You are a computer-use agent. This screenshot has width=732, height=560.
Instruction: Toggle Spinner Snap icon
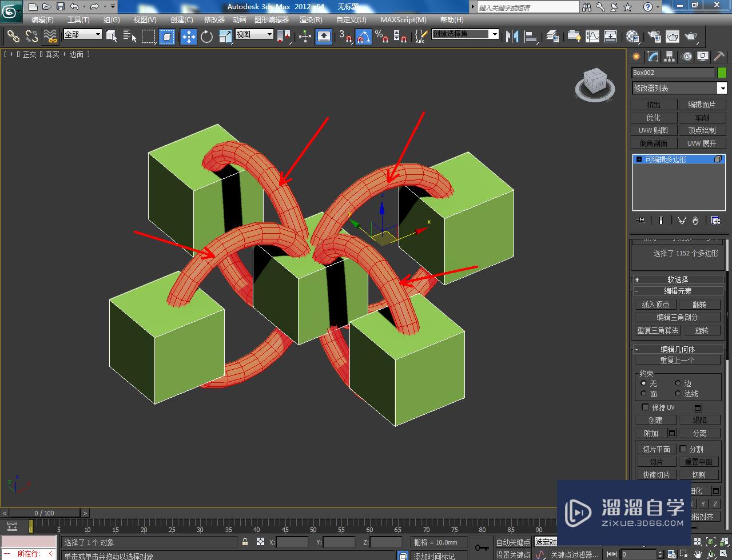(x=400, y=37)
